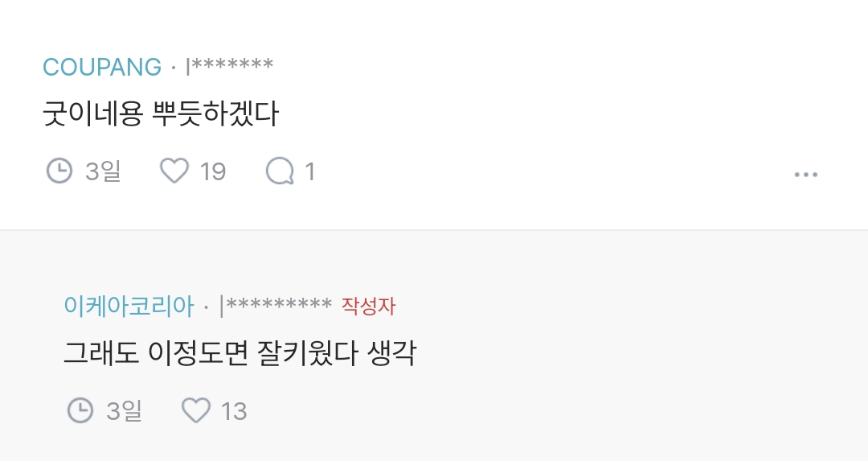Click the reply count 1 beside the bubble

310,171
